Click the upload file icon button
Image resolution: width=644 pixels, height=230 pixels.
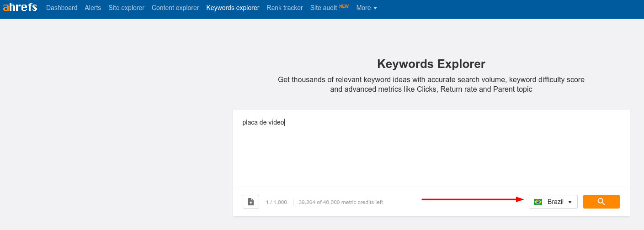(251, 202)
